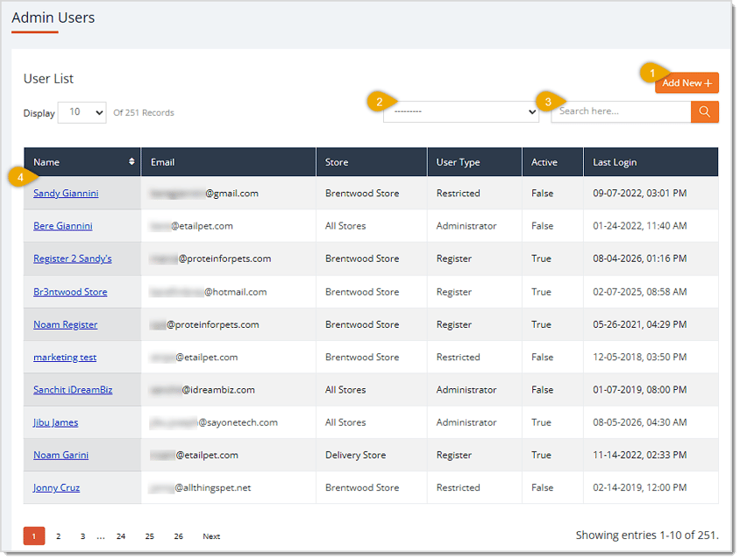Viewport: 740px width, 560px height.
Task: Click last login 08-05-2026, 04:30 AM
Action: [639, 422]
